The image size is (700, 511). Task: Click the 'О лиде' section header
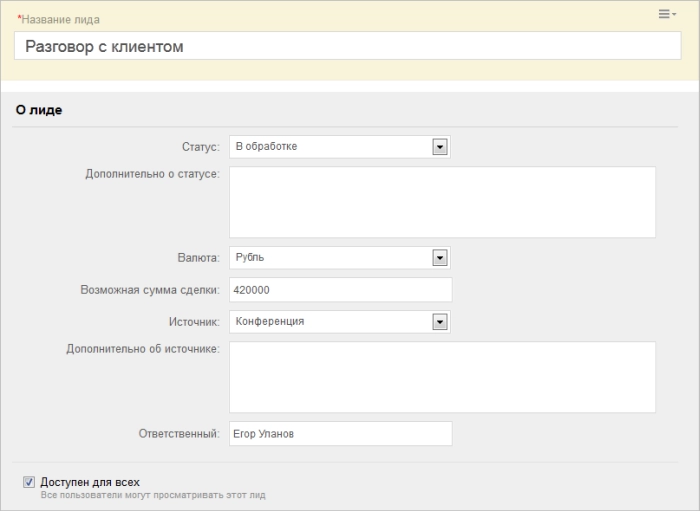[x=39, y=111]
